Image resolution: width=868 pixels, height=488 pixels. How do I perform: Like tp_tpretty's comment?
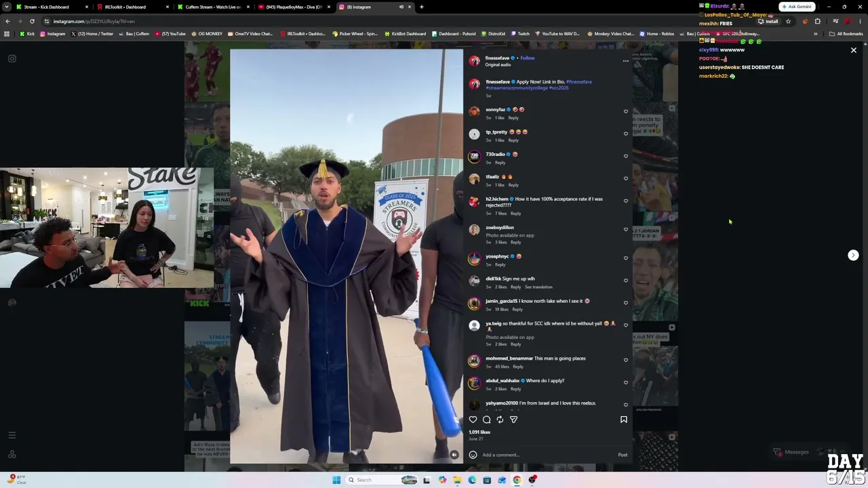tap(626, 134)
